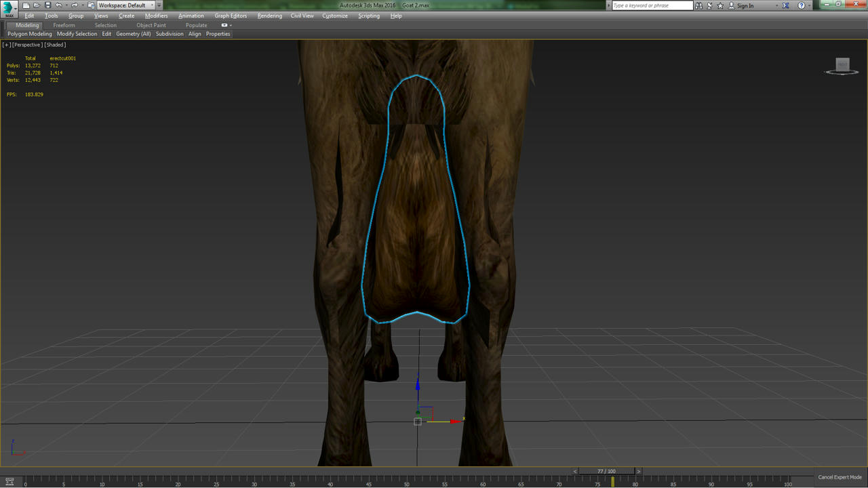Open the Tools menu
868x488 pixels.
(51, 16)
